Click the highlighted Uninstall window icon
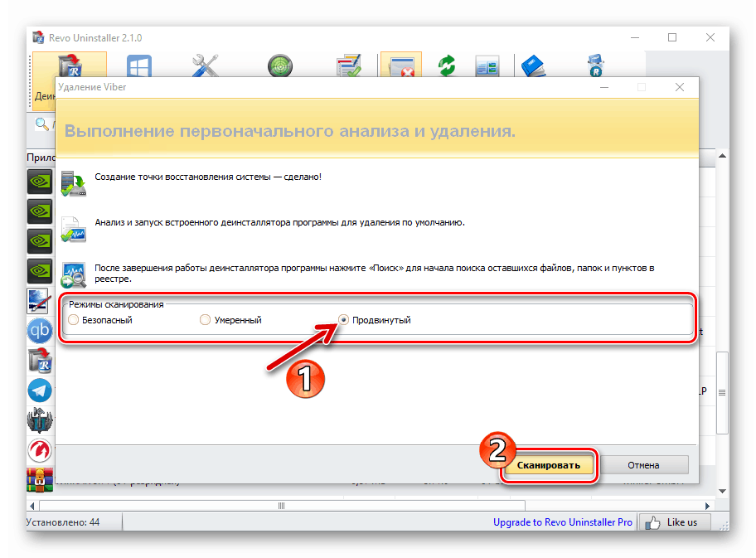The width and height of the screenshot is (756, 558). (x=401, y=66)
